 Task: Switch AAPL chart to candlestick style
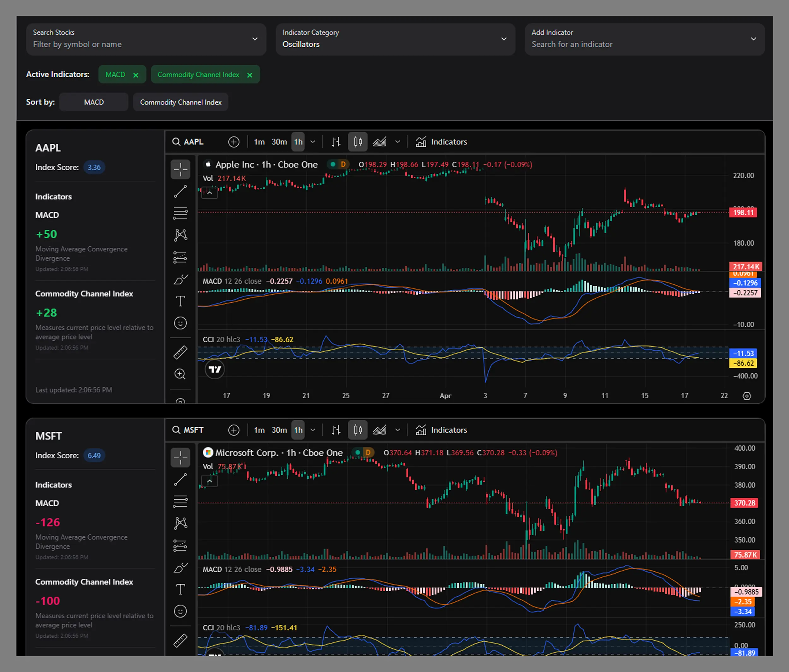pyautogui.click(x=357, y=142)
